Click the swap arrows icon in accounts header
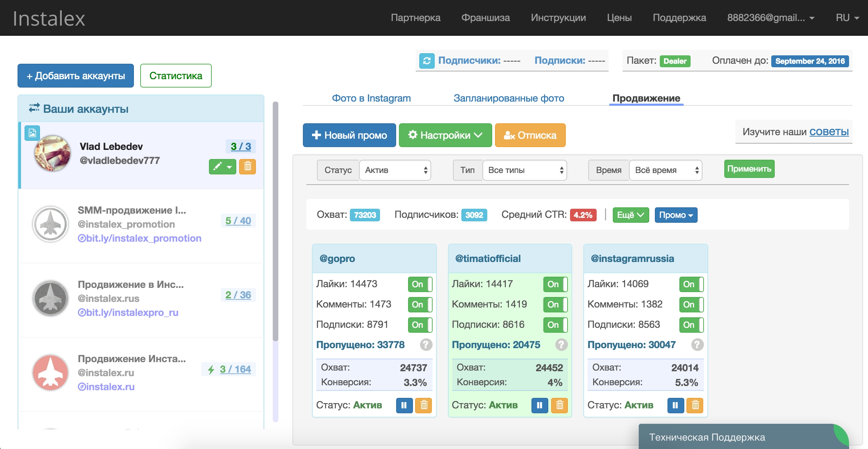 [34, 108]
